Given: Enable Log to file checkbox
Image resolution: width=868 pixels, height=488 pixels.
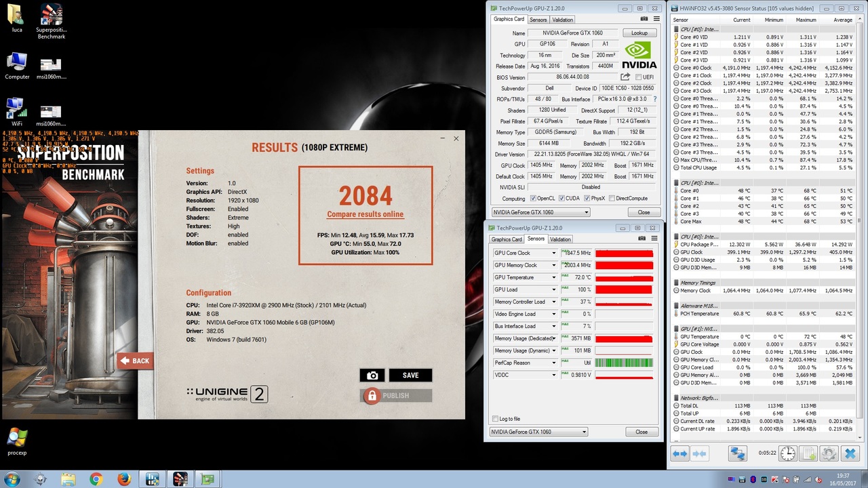Looking at the screenshot, I should 495,419.
